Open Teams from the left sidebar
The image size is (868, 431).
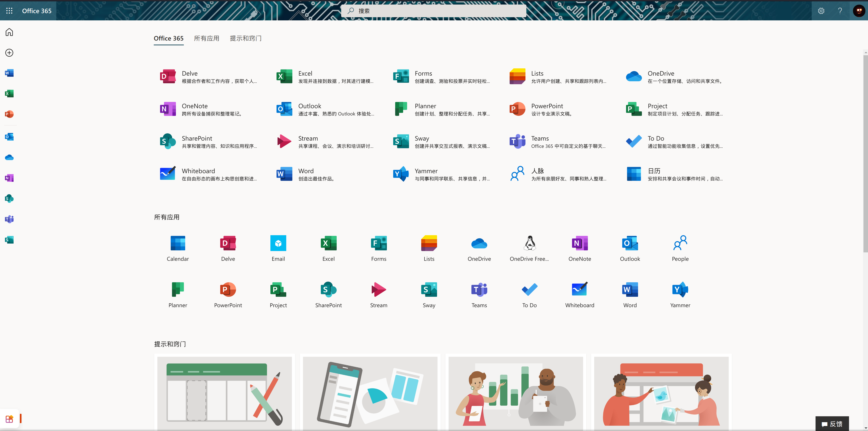pos(9,219)
